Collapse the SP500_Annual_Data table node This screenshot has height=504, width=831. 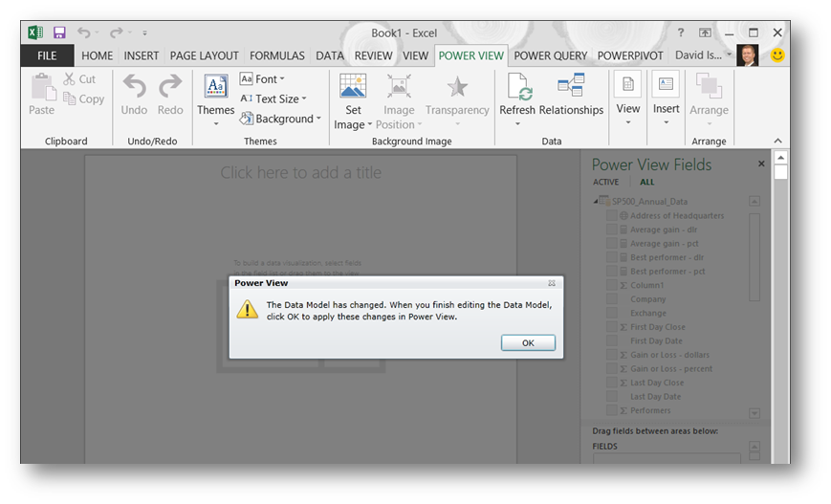pos(595,202)
